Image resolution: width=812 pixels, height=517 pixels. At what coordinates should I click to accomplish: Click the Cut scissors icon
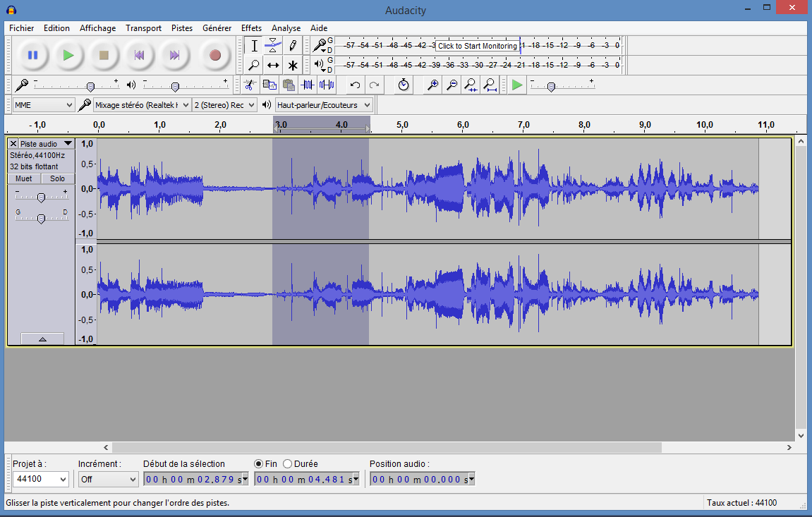(x=249, y=85)
